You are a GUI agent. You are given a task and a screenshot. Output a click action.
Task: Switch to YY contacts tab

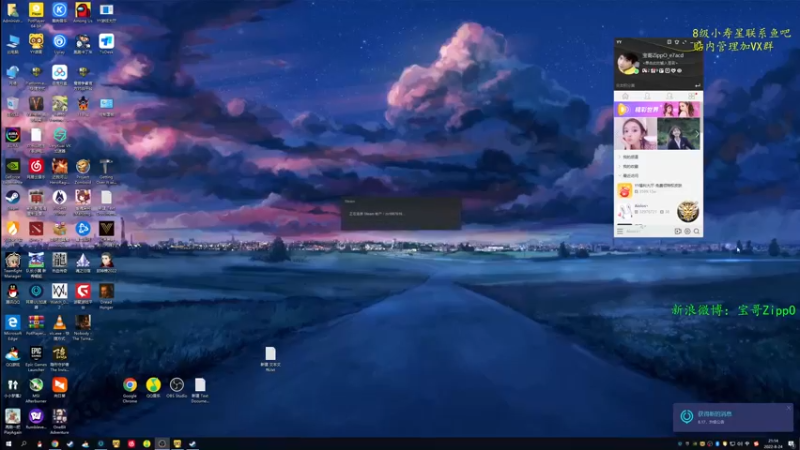[x=647, y=96]
